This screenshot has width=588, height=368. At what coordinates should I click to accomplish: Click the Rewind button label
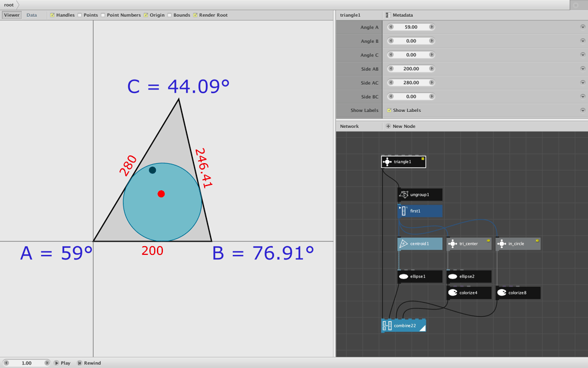click(x=92, y=363)
